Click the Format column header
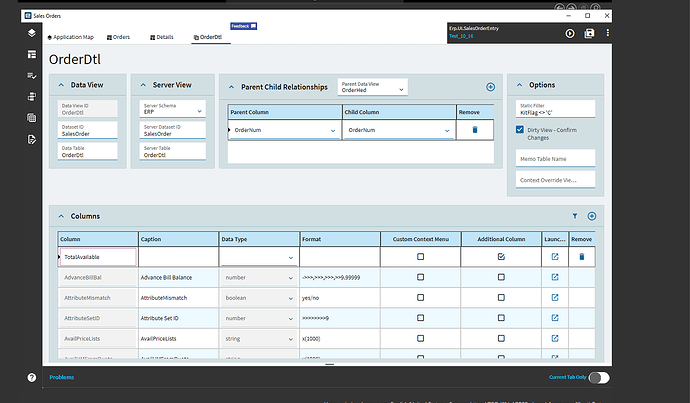Screen dimensions: 690x403 point(340,239)
